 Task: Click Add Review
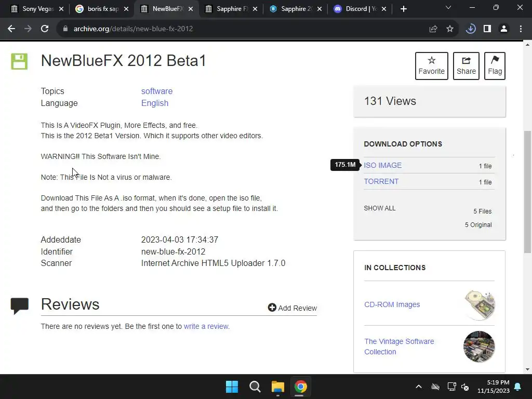[292, 308]
